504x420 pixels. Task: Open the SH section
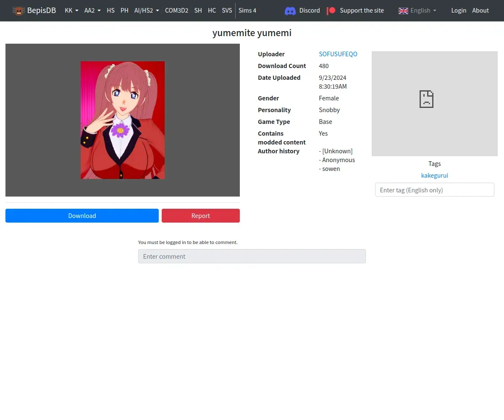(x=198, y=10)
